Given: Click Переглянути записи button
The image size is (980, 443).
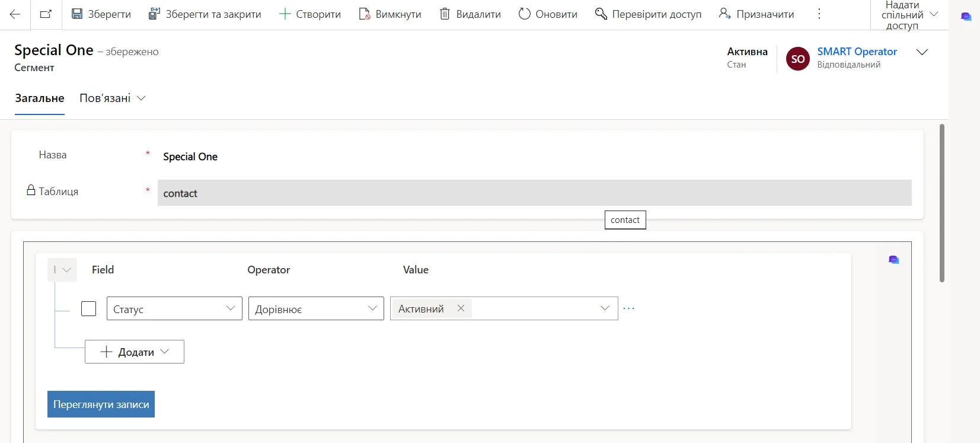Looking at the screenshot, I should (101, 404).
